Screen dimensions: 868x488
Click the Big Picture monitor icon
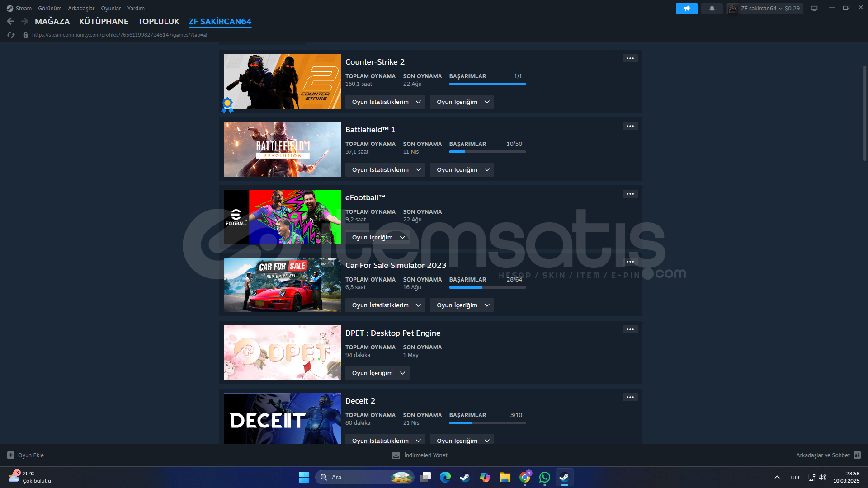click(814, 8)
